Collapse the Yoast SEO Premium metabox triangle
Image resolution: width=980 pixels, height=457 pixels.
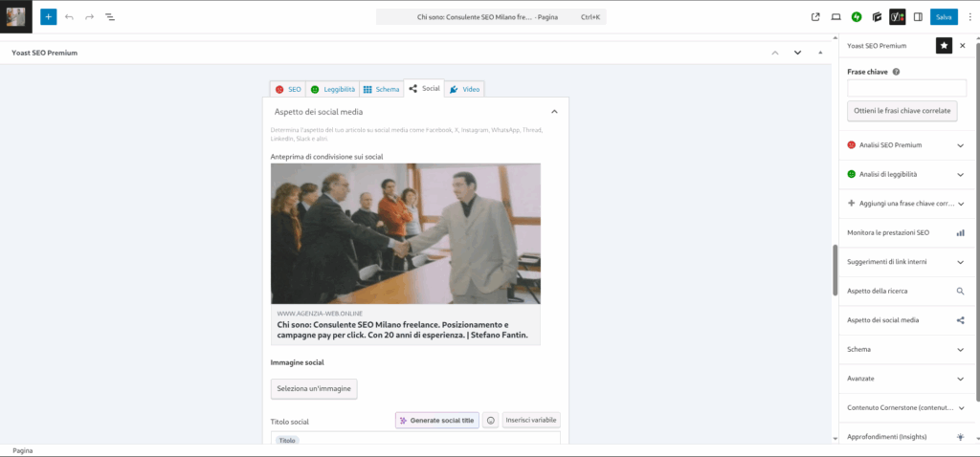click(x=820, y=53)
